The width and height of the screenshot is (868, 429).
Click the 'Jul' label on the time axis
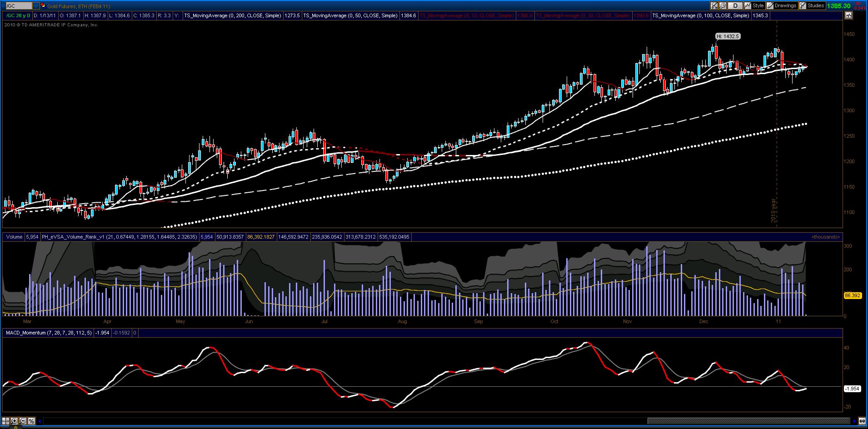click(x=324, y=322)
